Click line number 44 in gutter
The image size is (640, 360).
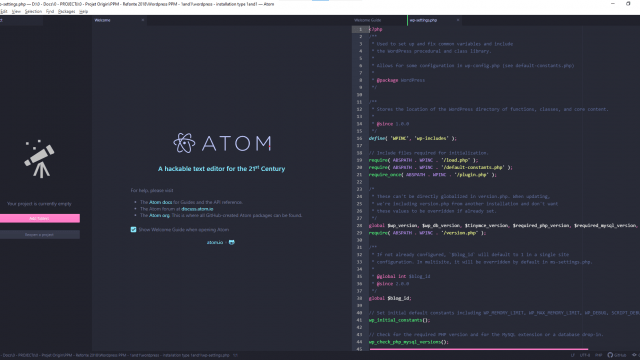pos(360,342)
